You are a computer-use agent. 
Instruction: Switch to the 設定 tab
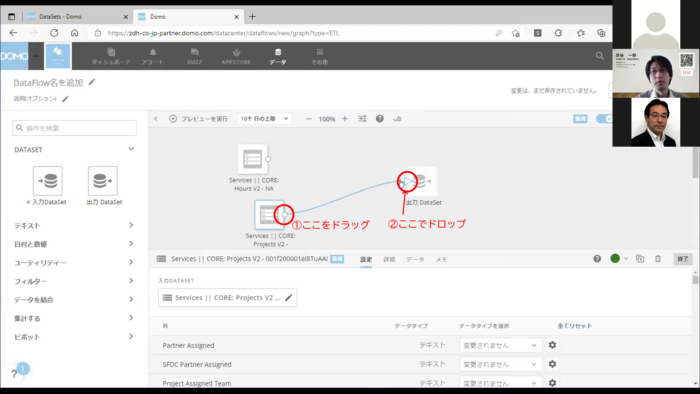[x=366, y=259]
